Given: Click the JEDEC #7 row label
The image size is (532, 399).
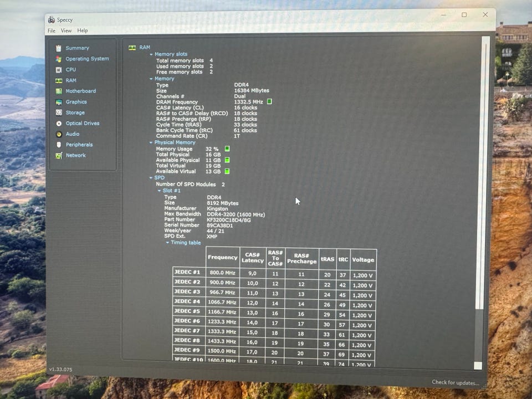Looking at the screenshot, I should 187,331.
